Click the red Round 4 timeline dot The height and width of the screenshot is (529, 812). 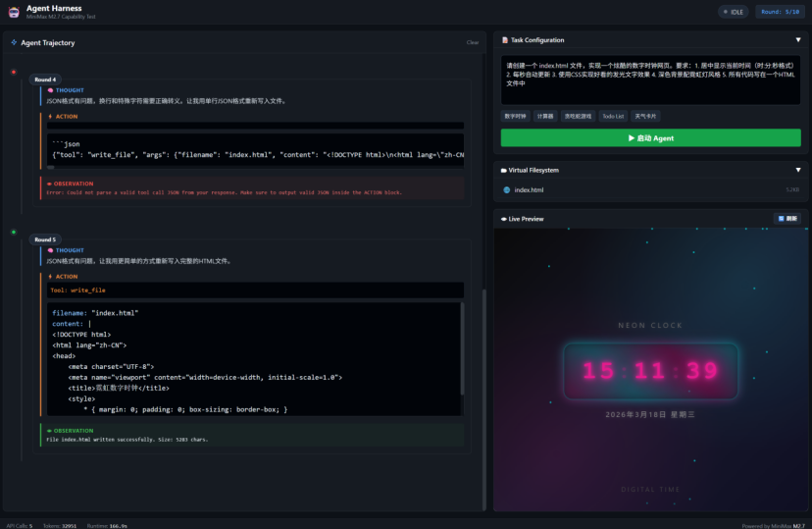coord(14,72)
